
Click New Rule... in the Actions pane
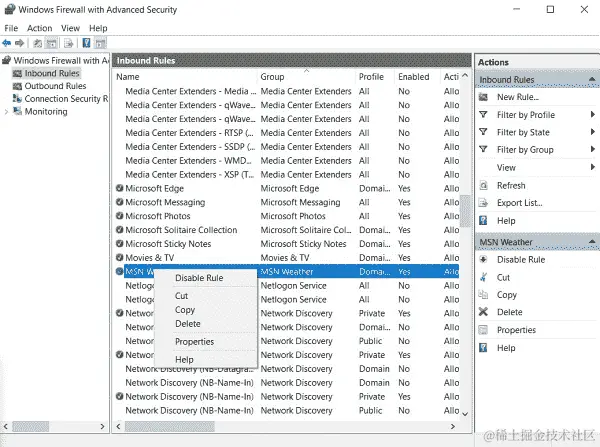coord(518,97)
